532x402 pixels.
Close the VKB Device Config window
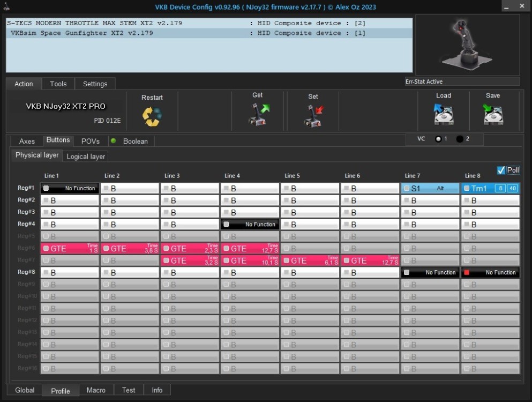(522, 6)
